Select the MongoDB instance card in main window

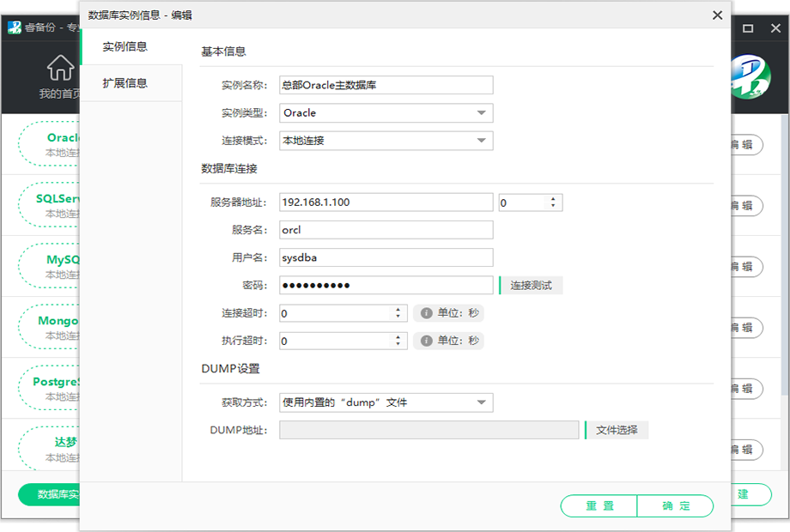click(50, 327)
